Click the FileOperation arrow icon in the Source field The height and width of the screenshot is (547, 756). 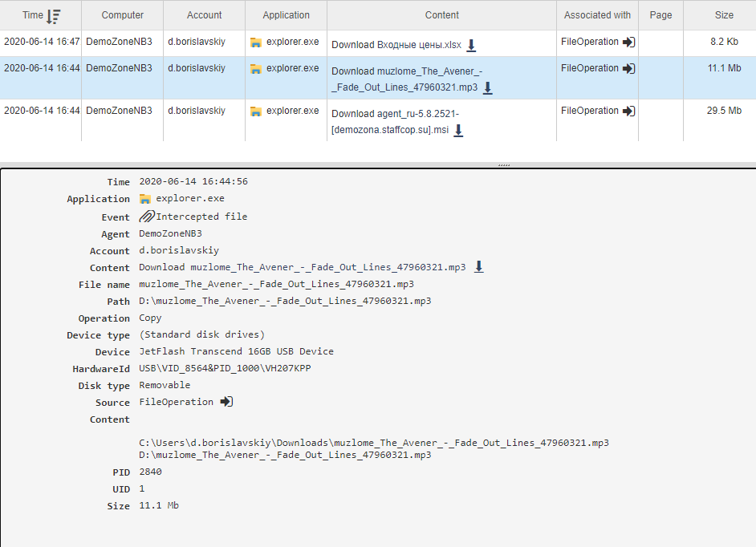coord(227,401)
